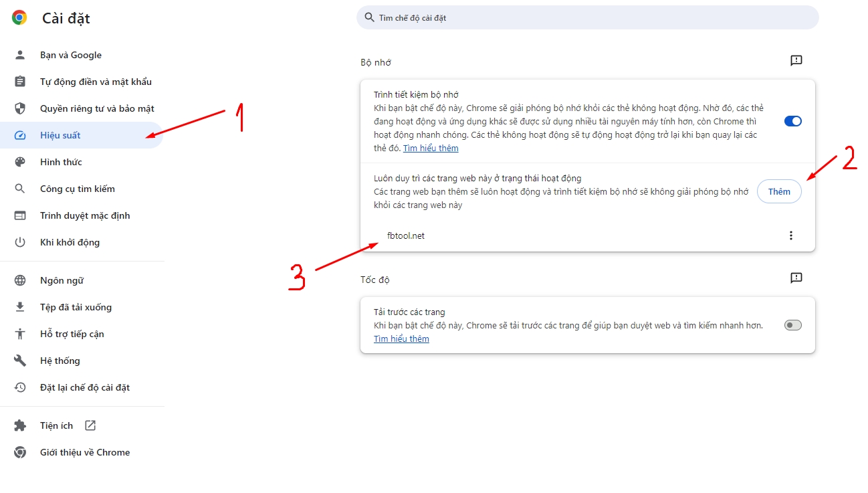868x493 pixels.
Task: Click the Hệ thống wrench icon
Action: click(x=20, y=361)
